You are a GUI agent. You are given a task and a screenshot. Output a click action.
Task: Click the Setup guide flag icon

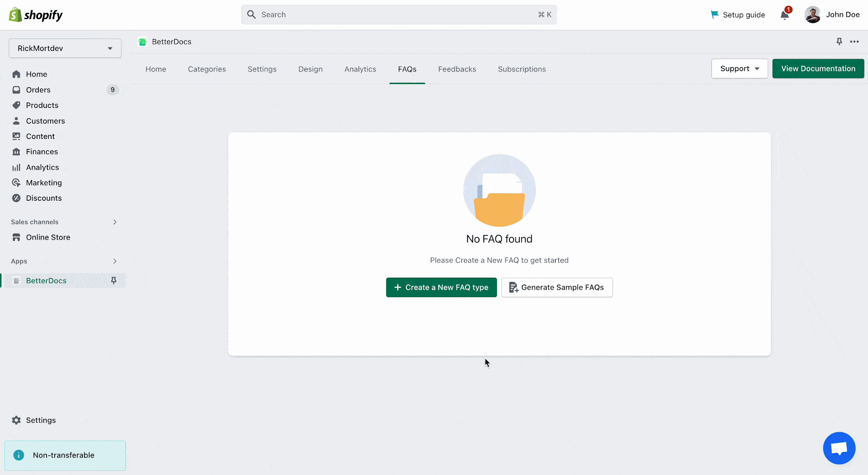714,15
